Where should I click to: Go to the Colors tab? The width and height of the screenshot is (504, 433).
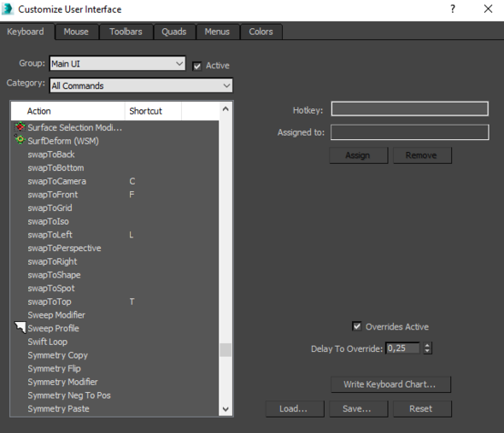tap(261, 32)
